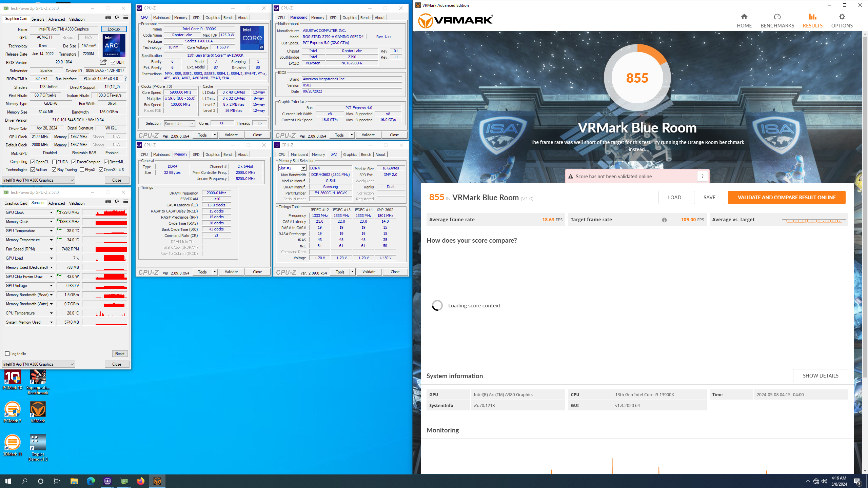Open About tab in CPU-Z Memory window
The height and width of the screenshot is (488, 868).
click(242, 155)
